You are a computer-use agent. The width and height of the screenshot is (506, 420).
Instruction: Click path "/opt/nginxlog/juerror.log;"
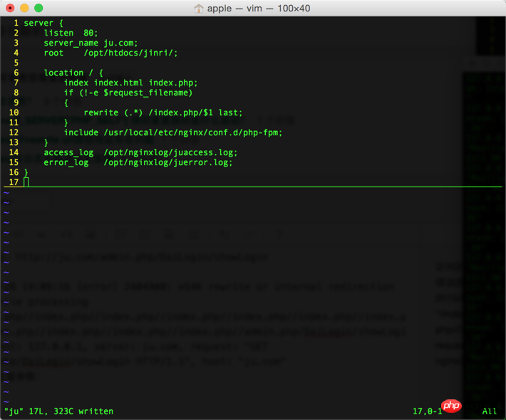[168, 163]
